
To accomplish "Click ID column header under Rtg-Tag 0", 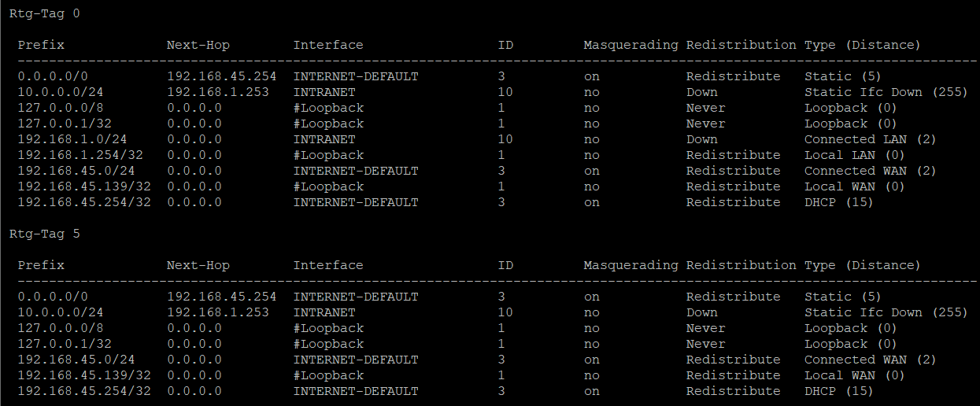I will point(505,45).
